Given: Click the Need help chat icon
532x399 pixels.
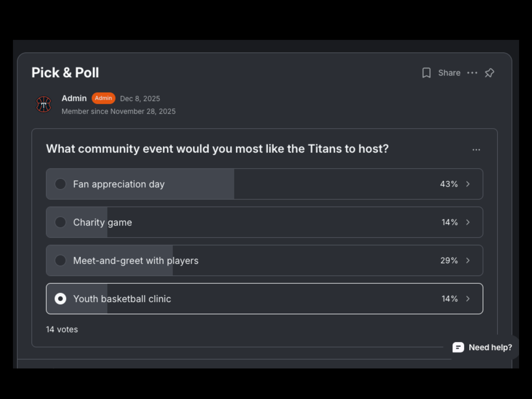Looking at the screenshot, I should point(458,347).
